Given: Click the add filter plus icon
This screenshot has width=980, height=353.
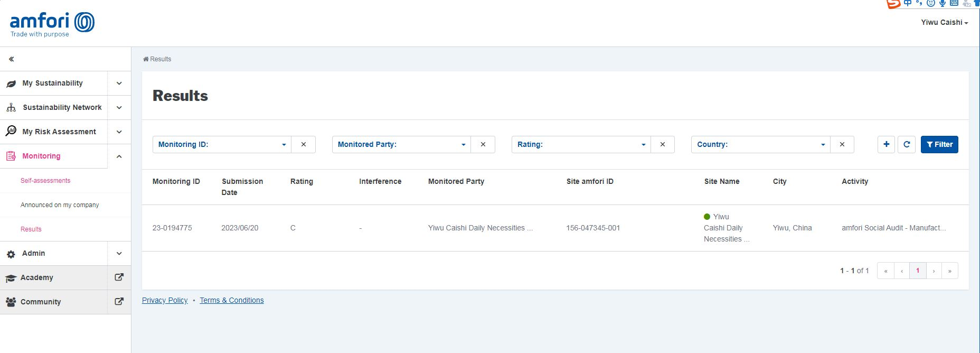Looking at the screenshot, I should pos(886,144).
